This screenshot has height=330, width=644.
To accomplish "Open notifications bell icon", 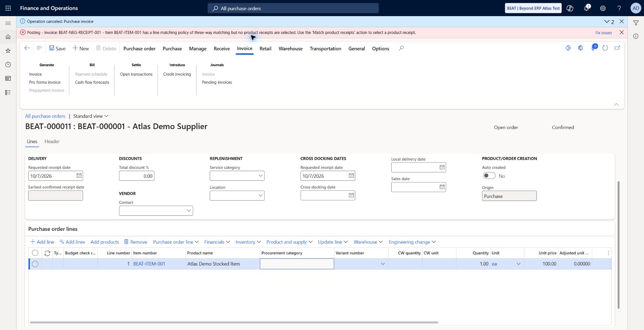I will click(587, 8).
